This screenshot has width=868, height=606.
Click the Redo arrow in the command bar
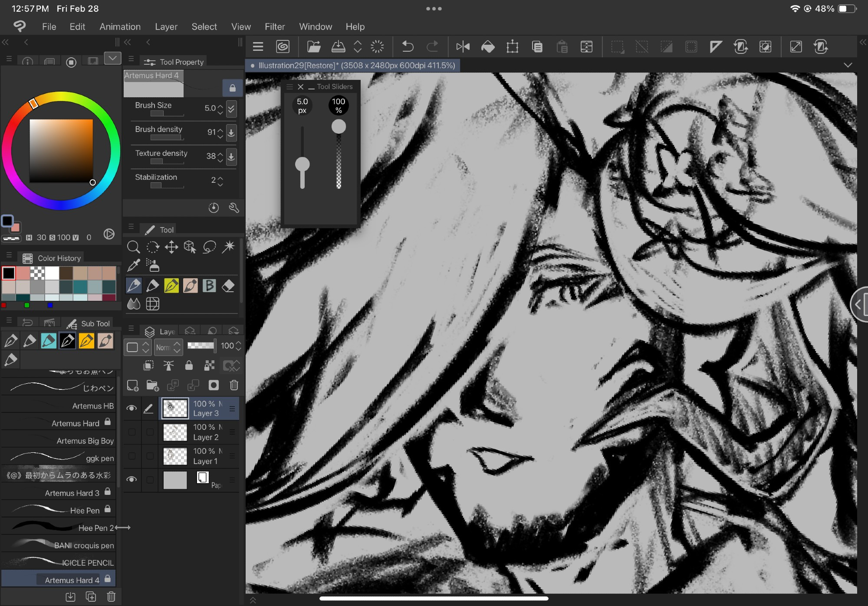point(432,46)
